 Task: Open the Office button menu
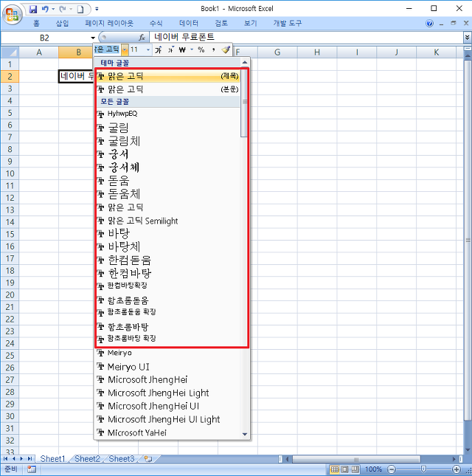coord(12,14)
